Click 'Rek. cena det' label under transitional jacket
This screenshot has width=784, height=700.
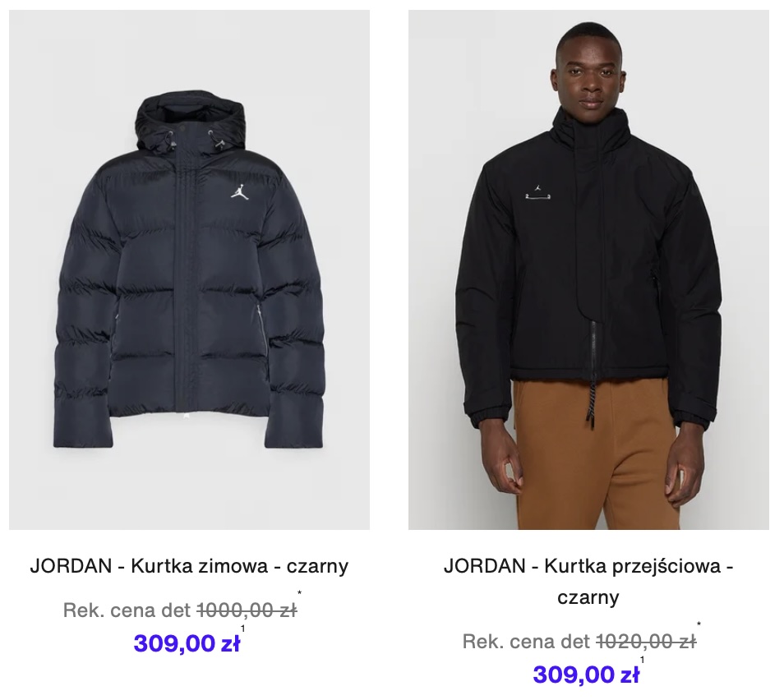click(x=527, y=641)
